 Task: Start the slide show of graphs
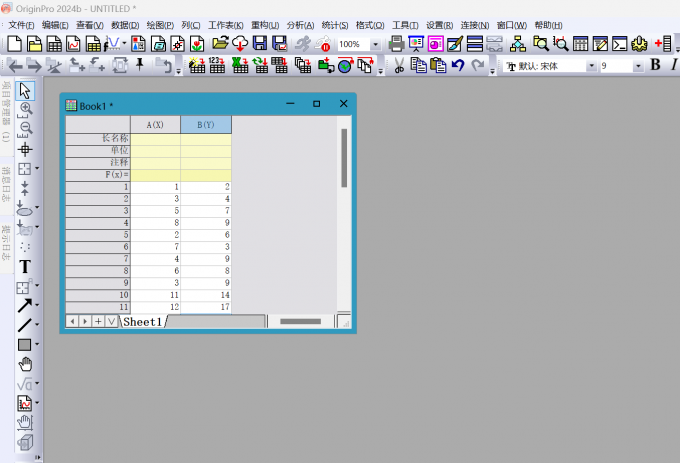416,44
